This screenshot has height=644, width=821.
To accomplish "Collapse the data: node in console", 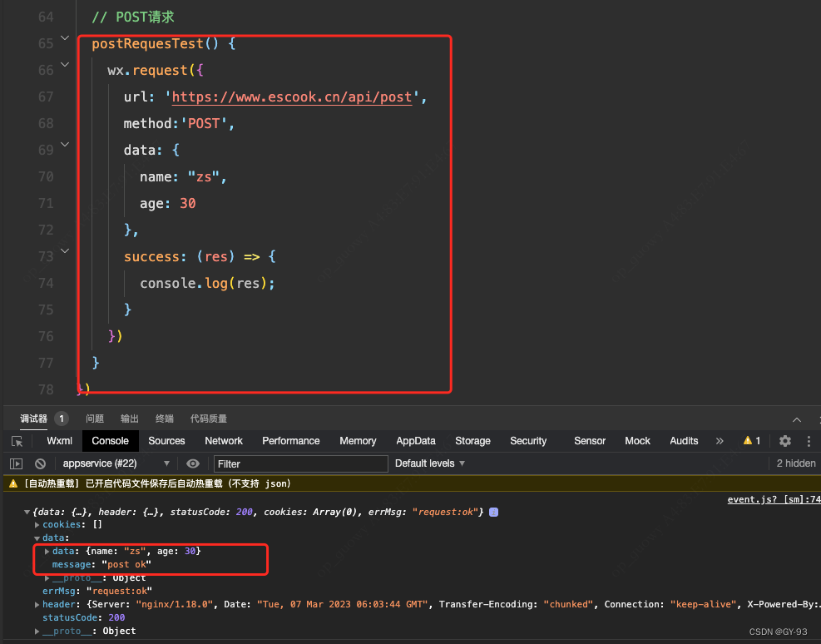I will click(37, 538).
